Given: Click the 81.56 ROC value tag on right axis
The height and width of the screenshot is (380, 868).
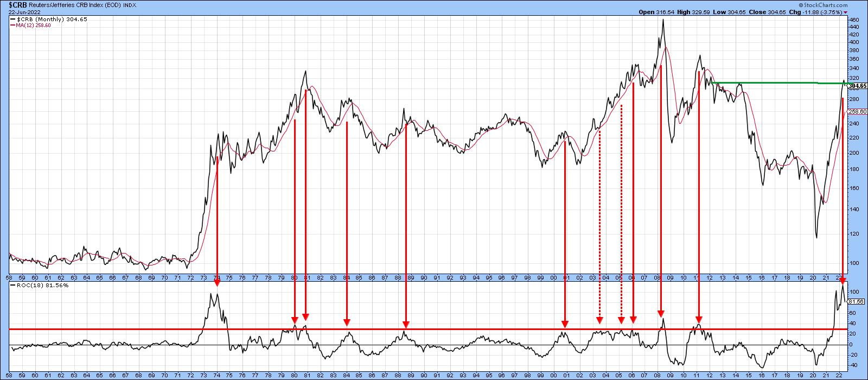Looking at the screenshot, I should tap(857, 301).
